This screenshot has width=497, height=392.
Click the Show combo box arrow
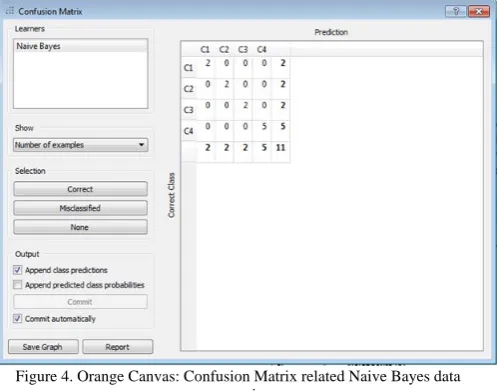(141, 145)
